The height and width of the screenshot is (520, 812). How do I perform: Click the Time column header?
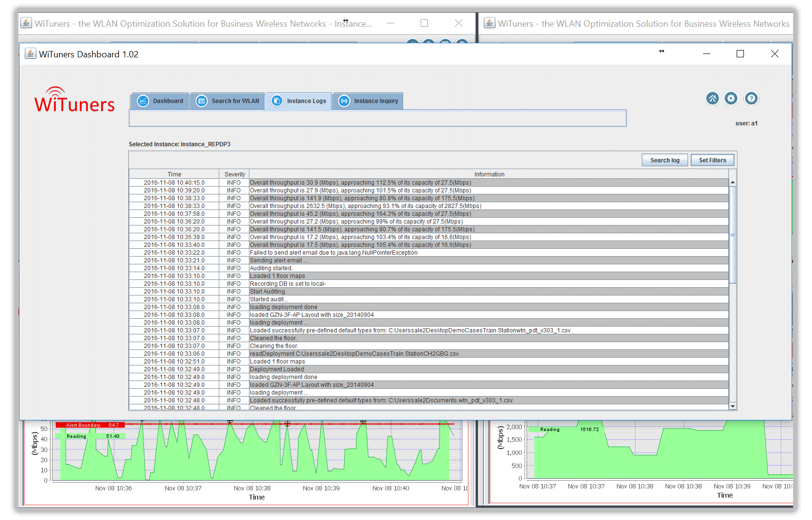click(174, 174)
